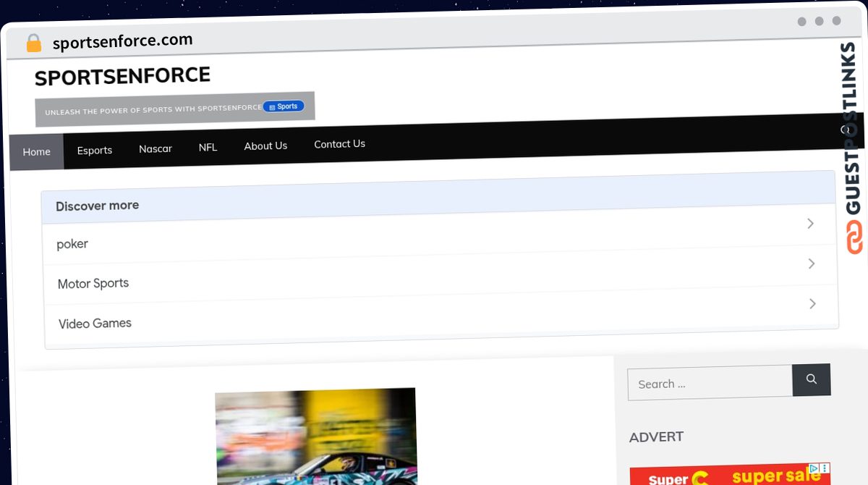
Task: Click the Discover more heading
Action: (x=97, y=206)
